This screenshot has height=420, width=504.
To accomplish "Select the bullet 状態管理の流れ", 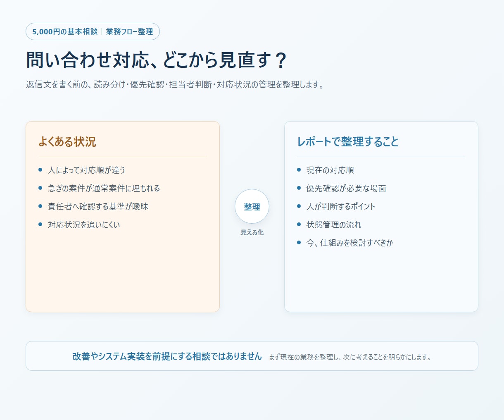I will [x=329, y=224].
